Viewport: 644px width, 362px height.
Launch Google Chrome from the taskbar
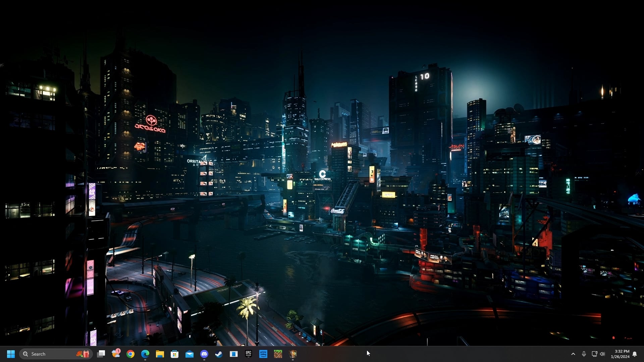(x=130, y=354)
